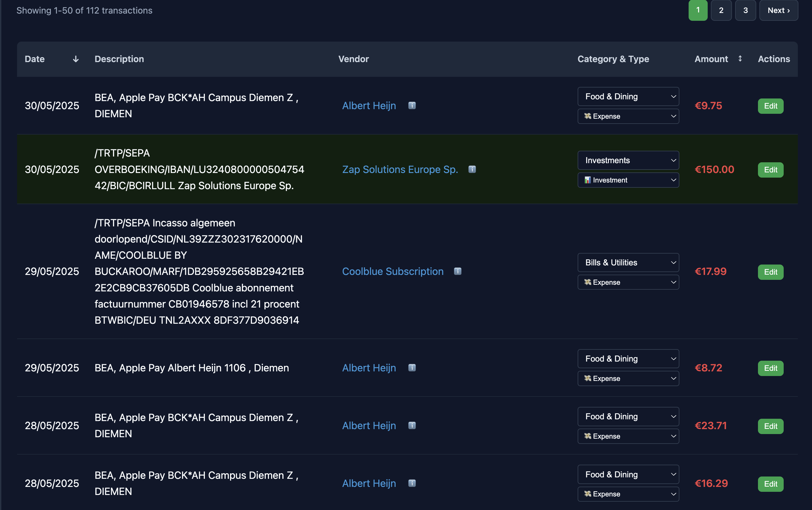Viewport: 812px width, 510px height.
Task: Click the €8.72 amount value
Action: (708, 368)
